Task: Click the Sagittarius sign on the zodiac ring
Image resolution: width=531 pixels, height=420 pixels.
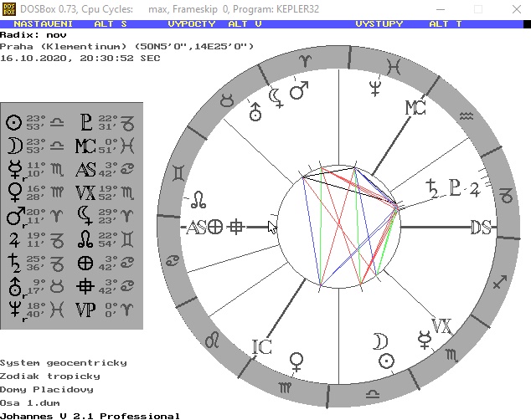Action: 500,282
